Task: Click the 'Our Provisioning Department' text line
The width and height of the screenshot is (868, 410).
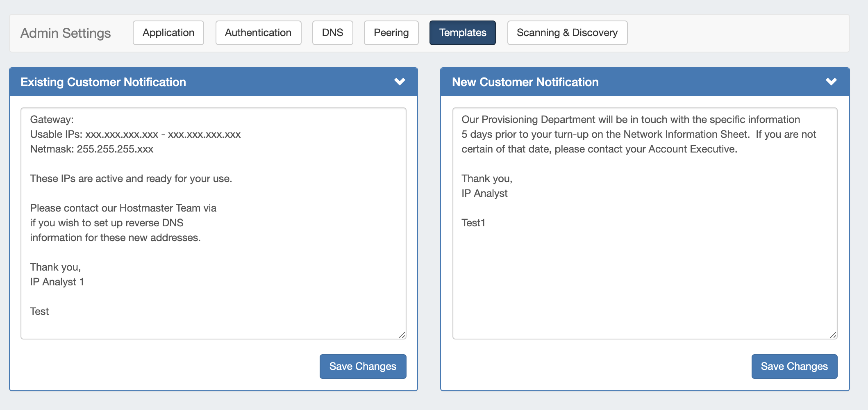Action: [x=630, y=120]
